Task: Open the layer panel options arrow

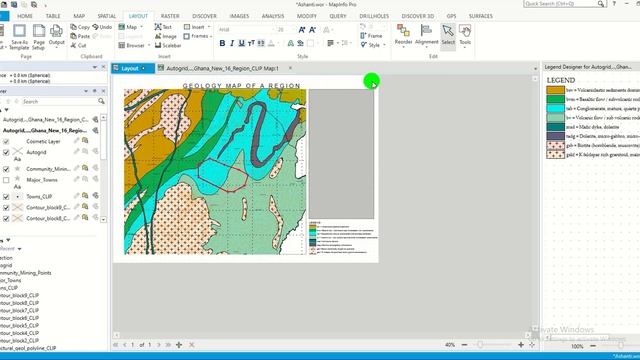Action: 86,91
